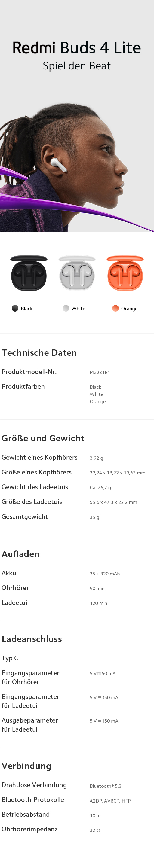Screen dimensions: 154x868
Task: Click the black earbuds case image
Action: pyautogui.click(x=29, y=273)
